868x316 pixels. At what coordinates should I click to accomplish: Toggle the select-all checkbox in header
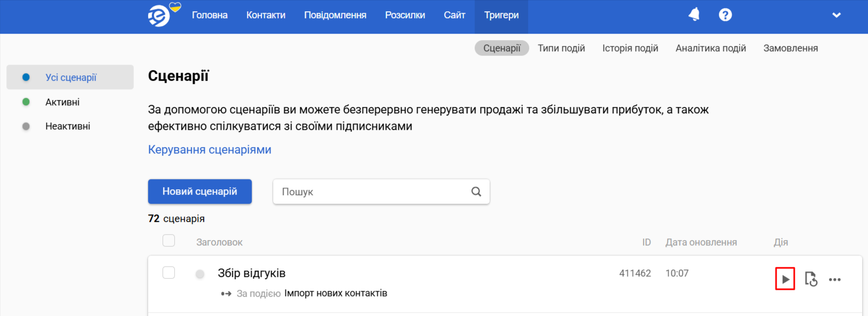coord(169,241)
